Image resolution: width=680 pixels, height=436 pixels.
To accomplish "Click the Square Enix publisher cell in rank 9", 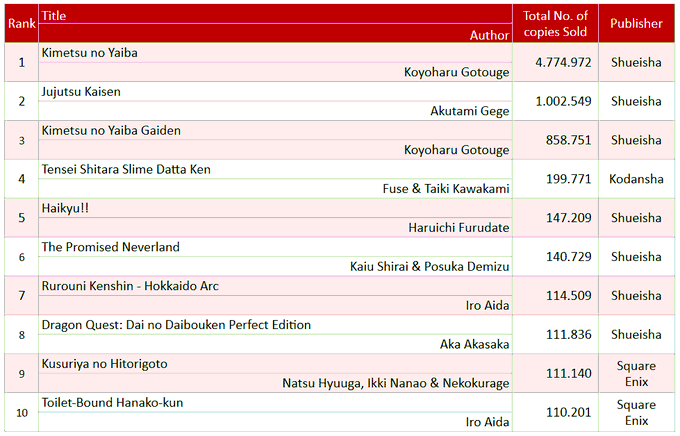I will pyautogui.click(x=636, y=374).
